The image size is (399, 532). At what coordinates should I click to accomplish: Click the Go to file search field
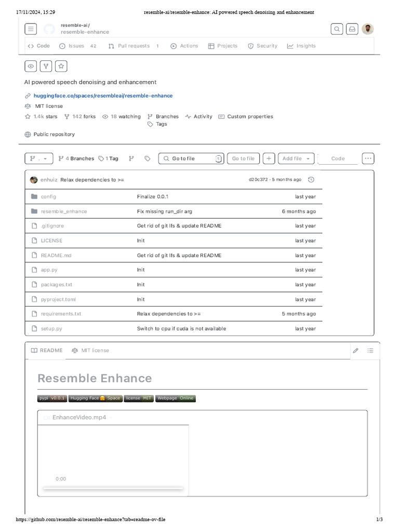[191, 158]
